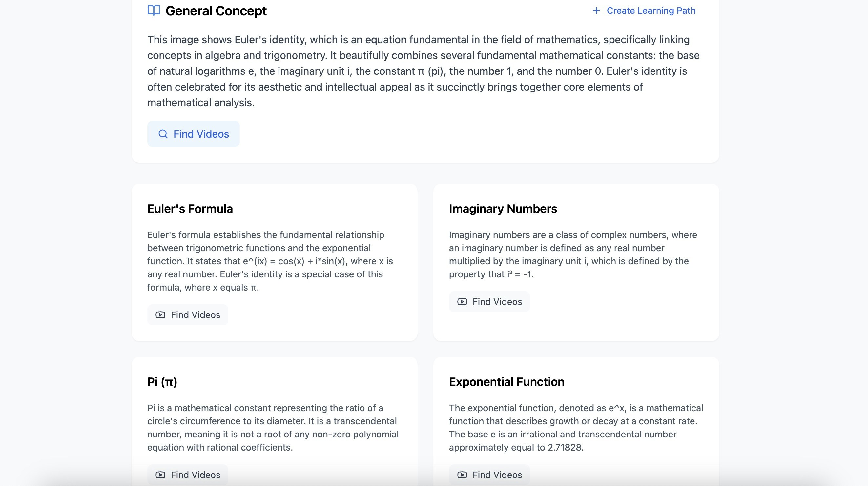The image size is (868, 486).
Task: Click the Euler's Formula card description text
Action: click(x=270, y=261)
